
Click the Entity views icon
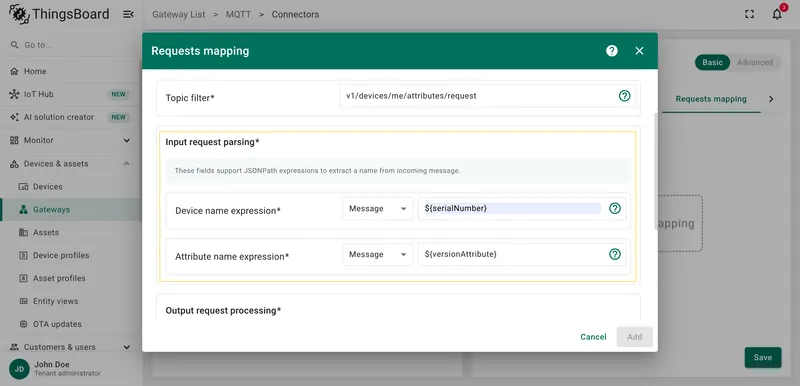(x=23, y=301)
